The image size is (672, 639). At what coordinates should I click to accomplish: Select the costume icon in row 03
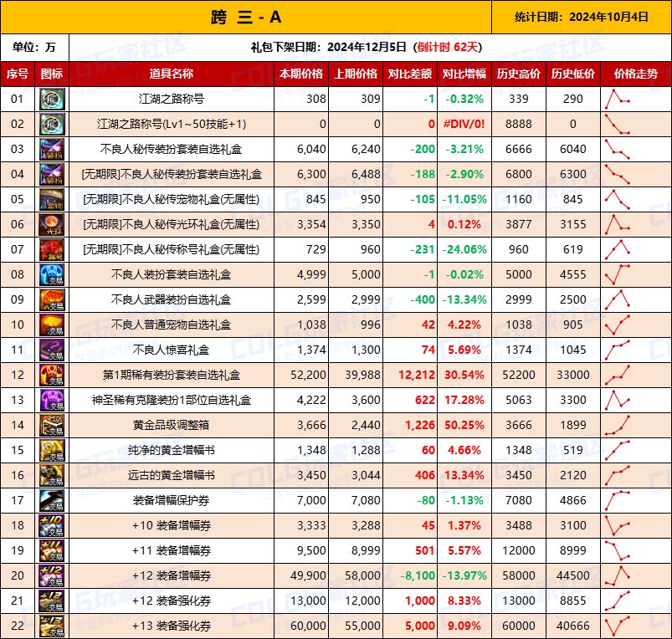point(52,149)
